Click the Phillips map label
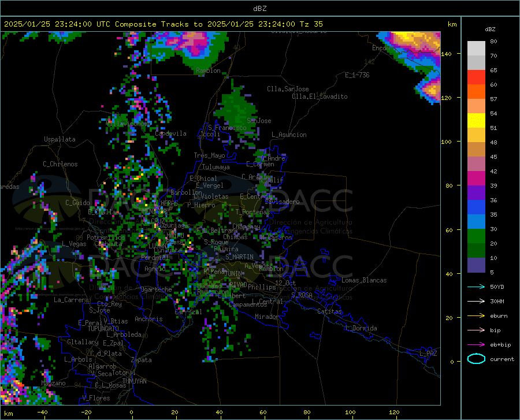The image size is (520, 420). coord(262,287)
